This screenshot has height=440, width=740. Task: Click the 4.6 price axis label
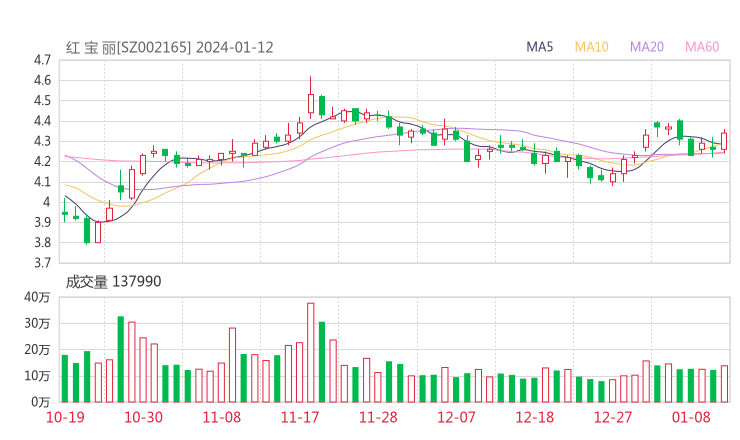(x=42, y=80)
